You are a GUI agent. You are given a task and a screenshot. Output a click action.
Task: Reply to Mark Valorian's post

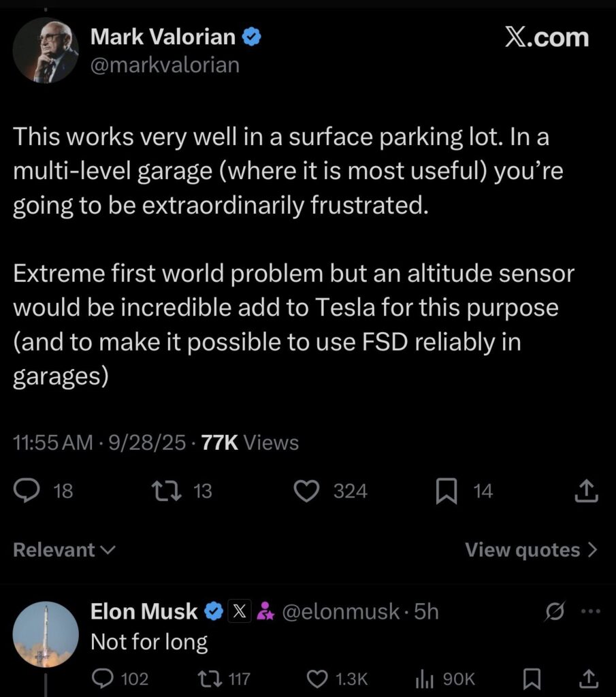tap(27, 491)
